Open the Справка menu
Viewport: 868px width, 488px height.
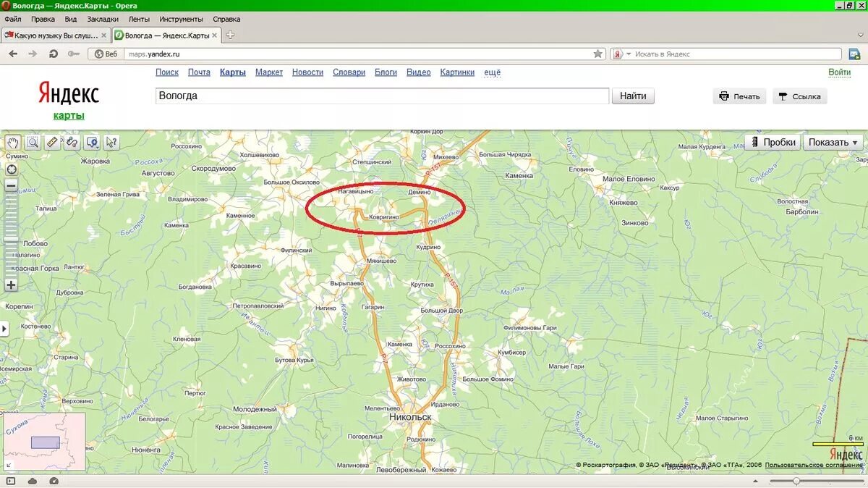(x=226, y=20)
